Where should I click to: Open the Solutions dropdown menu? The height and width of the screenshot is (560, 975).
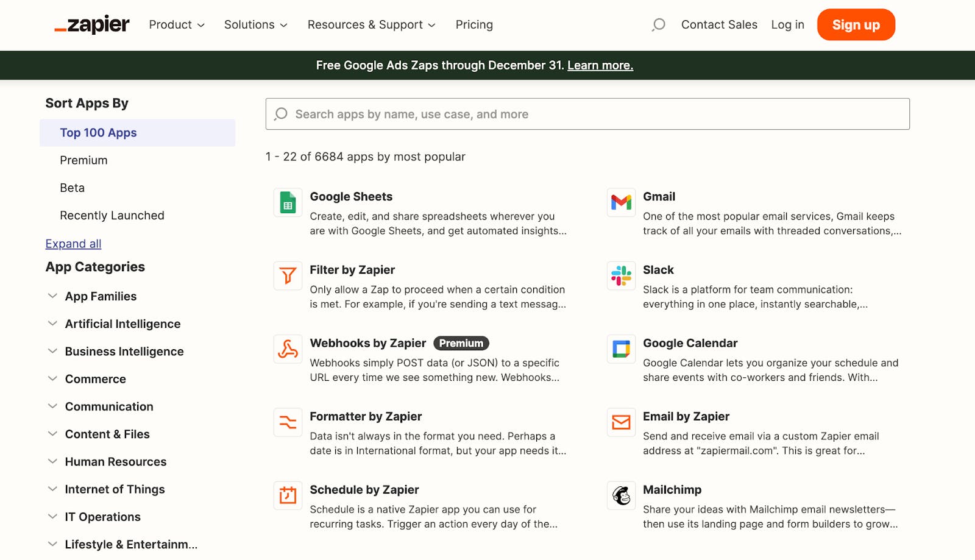click(x=255, y=25)
